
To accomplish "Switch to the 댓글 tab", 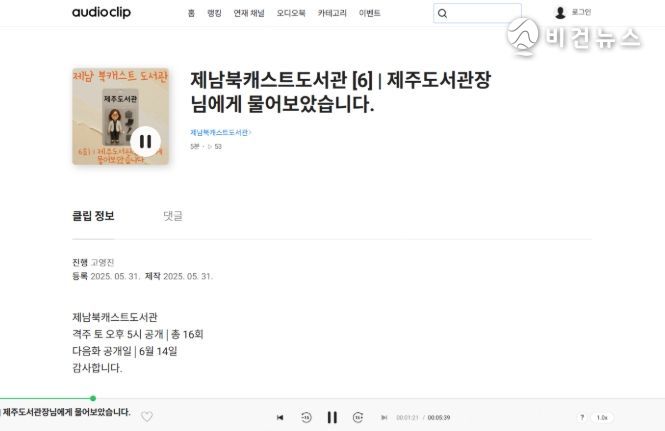I will (x=173, y=216).
